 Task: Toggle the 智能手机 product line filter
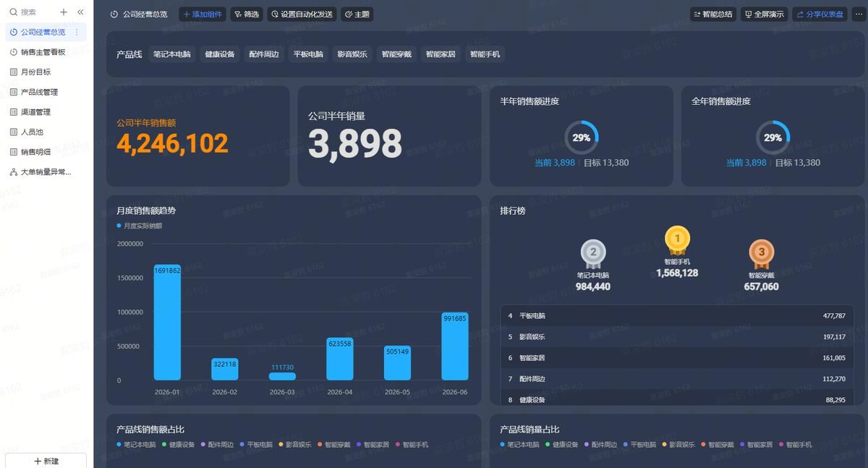tap(485, 54)
